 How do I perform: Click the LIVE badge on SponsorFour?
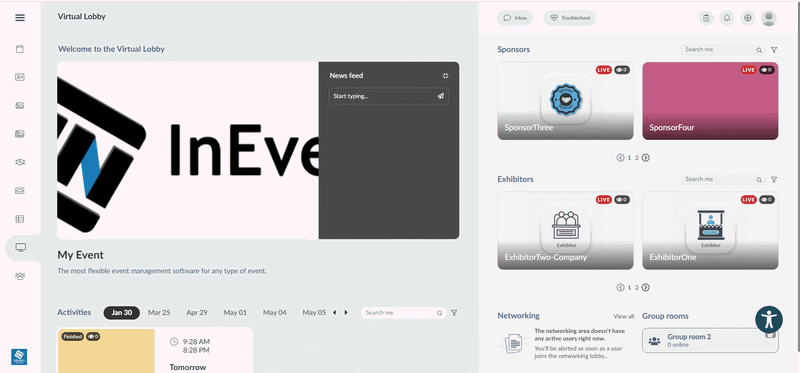(748, 70)
